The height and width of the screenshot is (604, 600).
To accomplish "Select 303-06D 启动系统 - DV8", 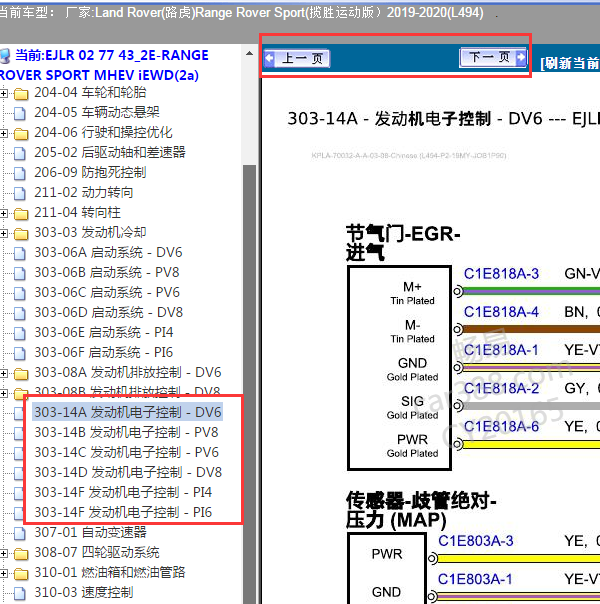I will pos(109,313).
